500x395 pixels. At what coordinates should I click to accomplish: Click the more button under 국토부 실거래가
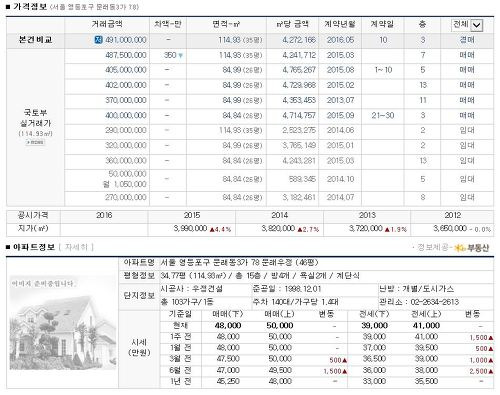(35, 142)
